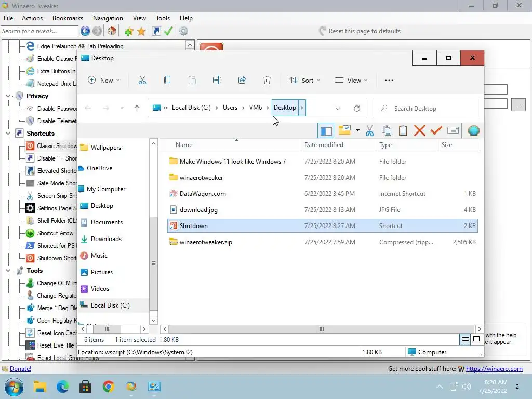Click Winaero Tweaker blue Back arrow

click(85, 31)
